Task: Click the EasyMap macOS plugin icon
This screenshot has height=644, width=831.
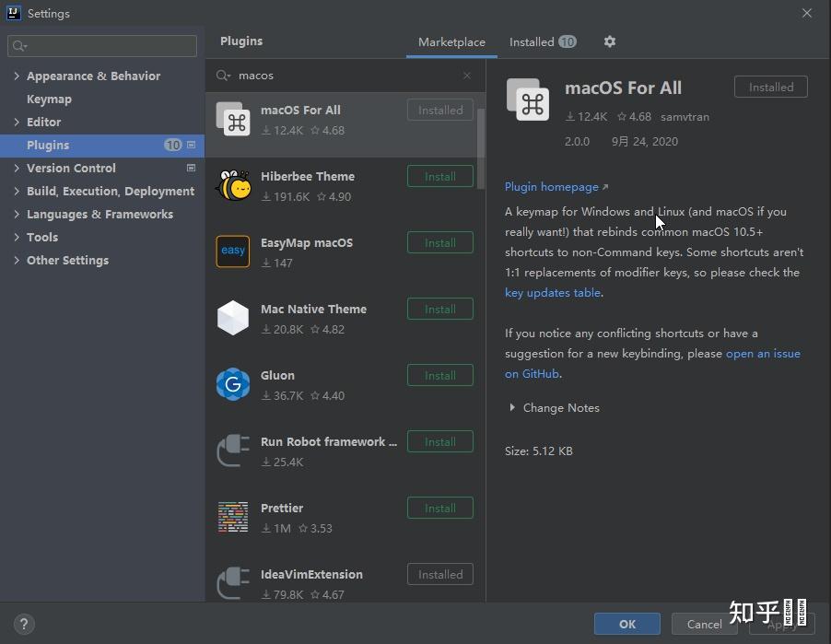Action: click(232, 251)
